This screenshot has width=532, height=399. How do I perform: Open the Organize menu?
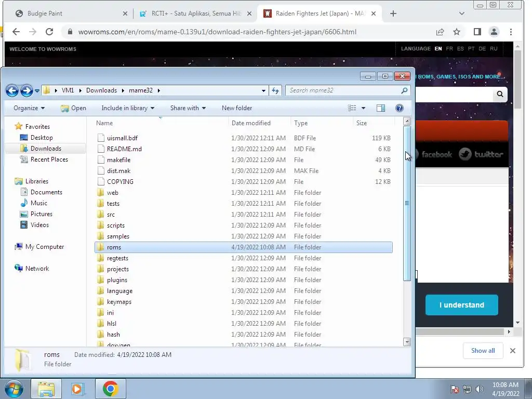[29, 108]
